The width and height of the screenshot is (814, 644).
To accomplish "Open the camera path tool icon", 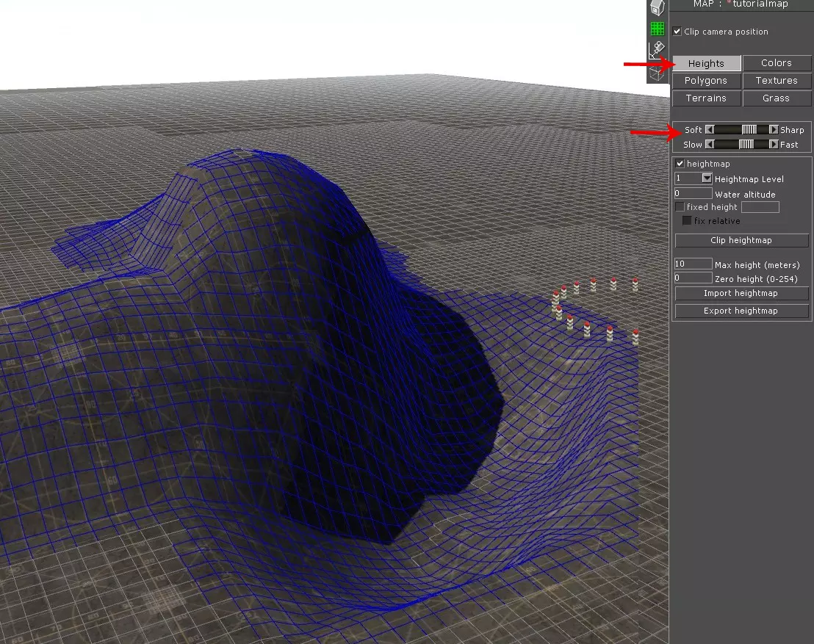I will click(656, 51).
